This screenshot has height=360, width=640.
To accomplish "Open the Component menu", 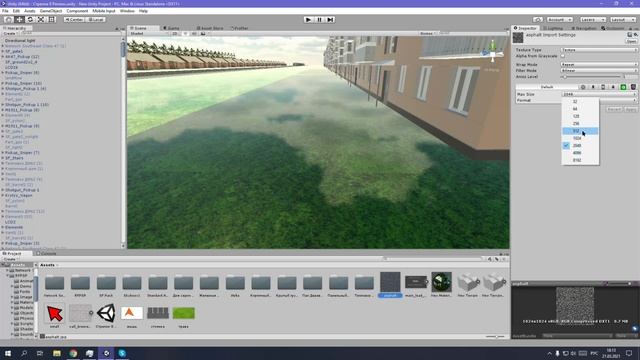I will pyautogui.click(x=77, y=11).
